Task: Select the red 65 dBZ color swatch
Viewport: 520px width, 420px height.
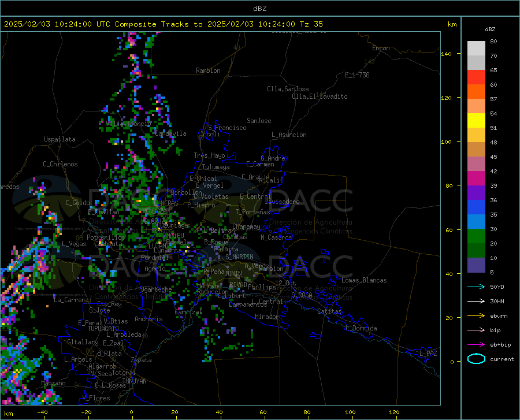Action: (476, 77)
